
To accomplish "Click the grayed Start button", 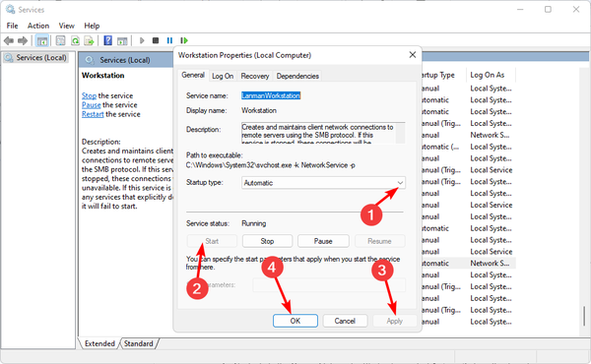I will pyautogui.click(x=212, y=241).
